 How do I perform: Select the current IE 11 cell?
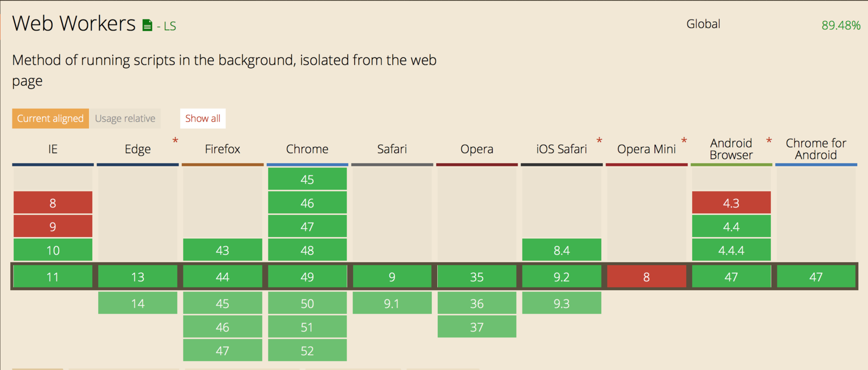[53, 277]
